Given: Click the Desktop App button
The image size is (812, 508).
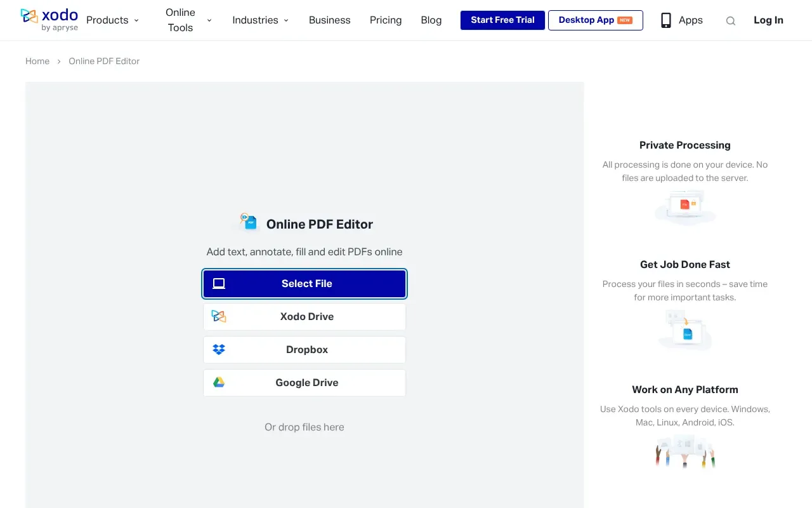Looking at the screenshot, I should coord(595,20).
